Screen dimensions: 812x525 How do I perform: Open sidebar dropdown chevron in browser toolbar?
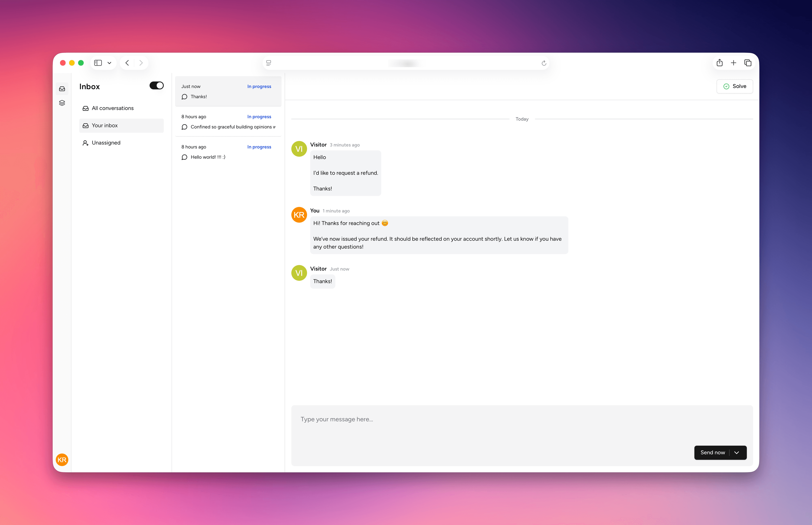click(x=109, y=63)
